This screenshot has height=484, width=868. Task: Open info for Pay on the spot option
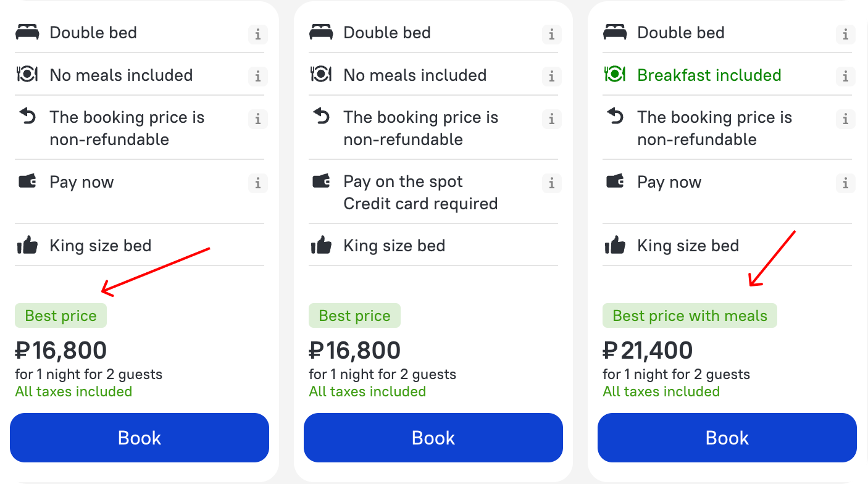point(551,183)
